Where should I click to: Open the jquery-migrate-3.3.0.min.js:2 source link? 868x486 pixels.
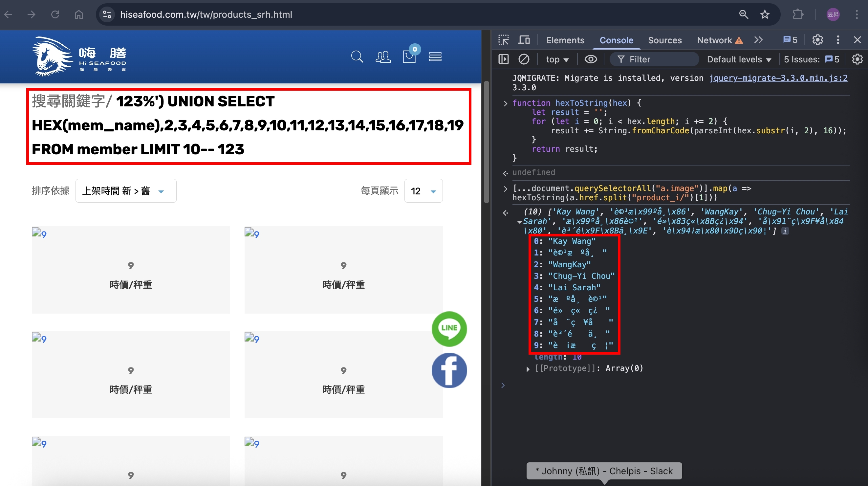click(x=778, y=78)
